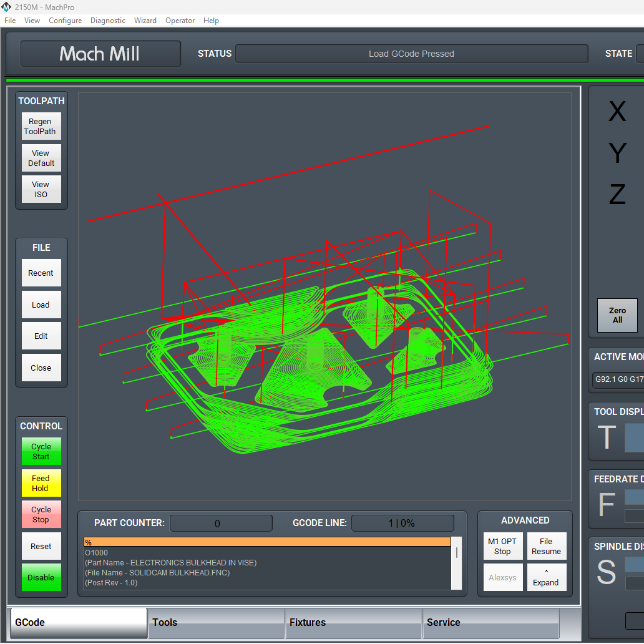Image resolution: width=644 pixels, height=644 pixels.
Task: Click the File Resume button
Action: [x=547, y=546]
